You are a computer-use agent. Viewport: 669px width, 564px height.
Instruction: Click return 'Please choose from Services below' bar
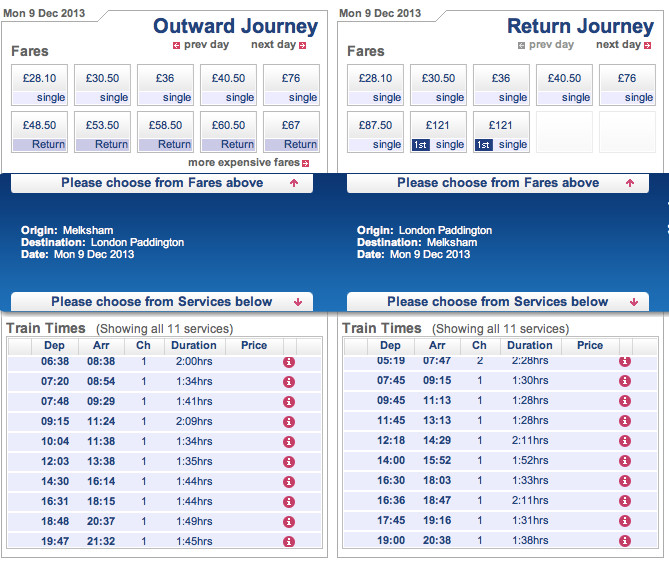(x=497, y=302)
